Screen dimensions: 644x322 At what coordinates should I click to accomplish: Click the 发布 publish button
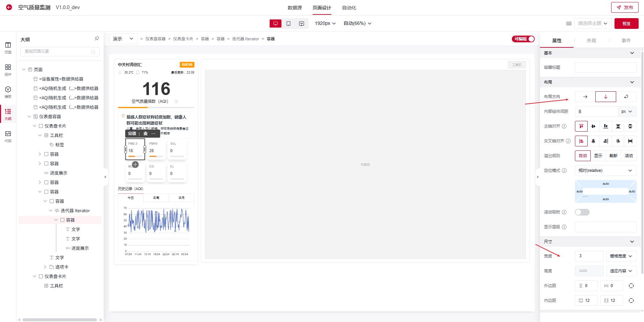point(625,7)
